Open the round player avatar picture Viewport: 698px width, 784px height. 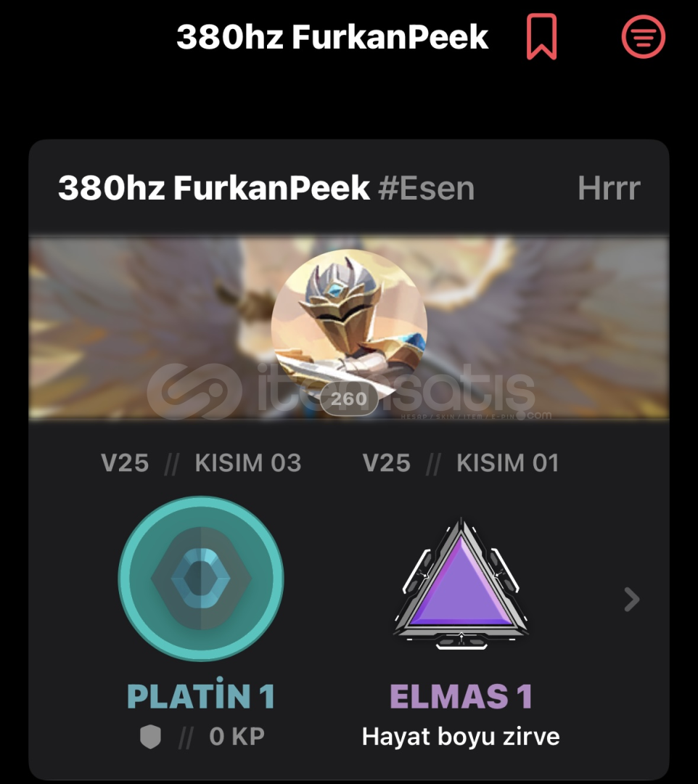click(x=349, y=327)
